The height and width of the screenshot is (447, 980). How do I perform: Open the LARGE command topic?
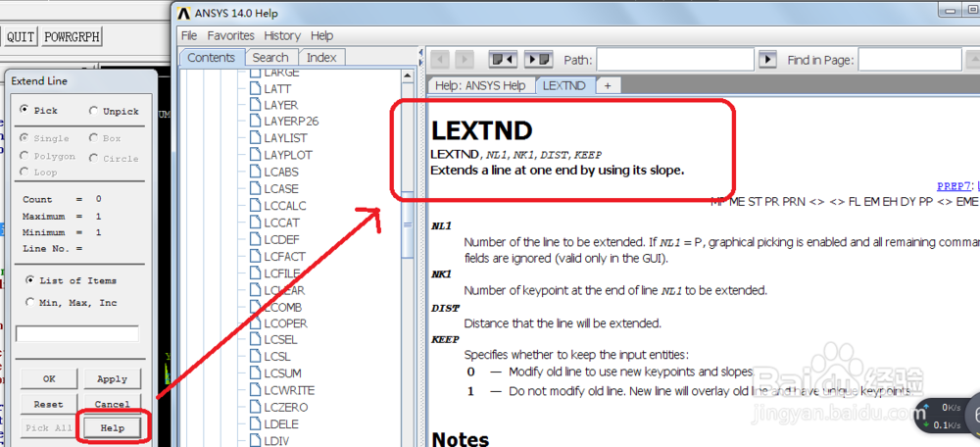(x=281, y=73)
